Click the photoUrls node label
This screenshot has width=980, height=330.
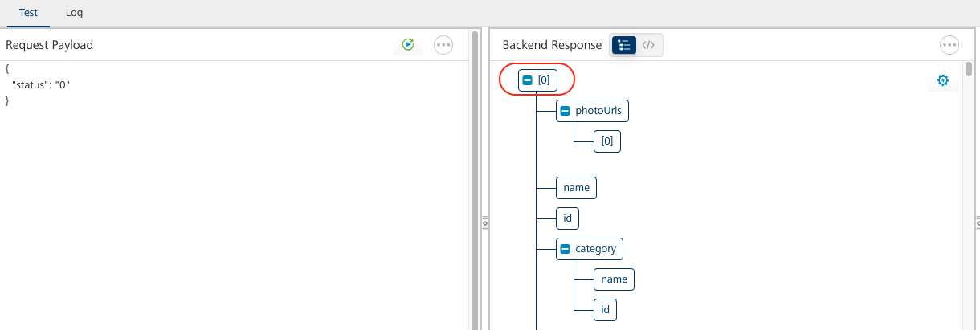(x=598, y=110)
